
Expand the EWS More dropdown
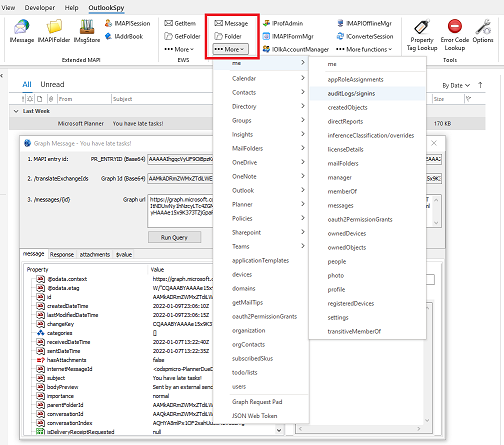[x=179, y=49]
